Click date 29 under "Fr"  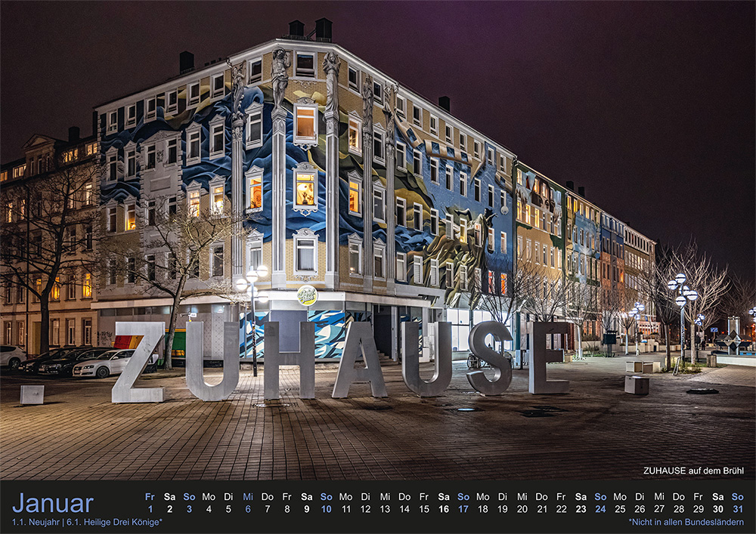(x=698, y=509)
